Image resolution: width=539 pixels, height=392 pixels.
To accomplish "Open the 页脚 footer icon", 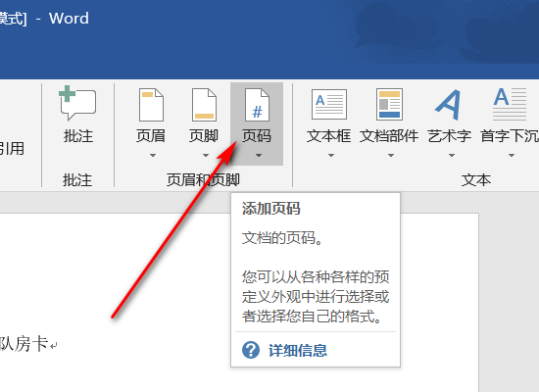I will click(x=204, y=105).
